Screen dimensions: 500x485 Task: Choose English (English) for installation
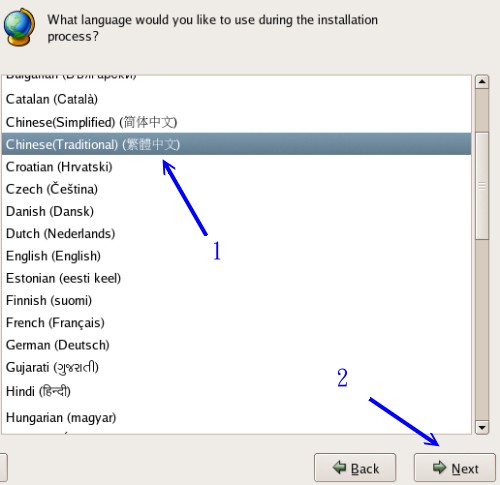click(236, 256)
